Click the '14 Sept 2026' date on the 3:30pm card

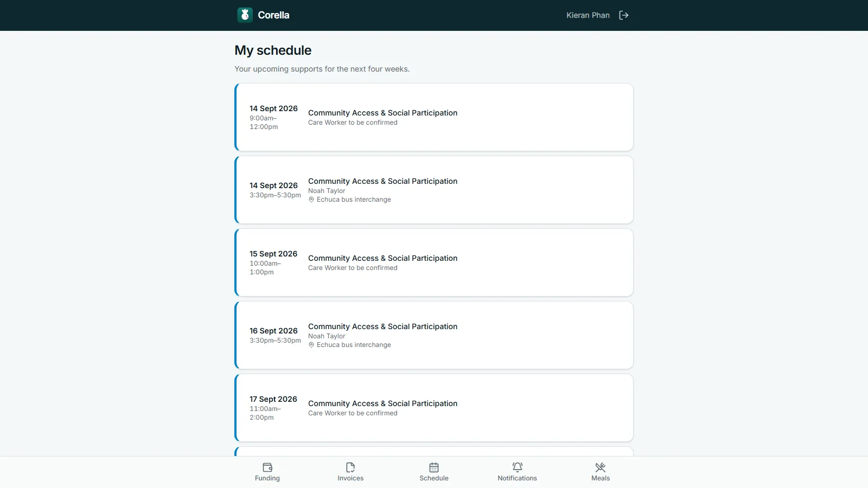pos(273,185)
